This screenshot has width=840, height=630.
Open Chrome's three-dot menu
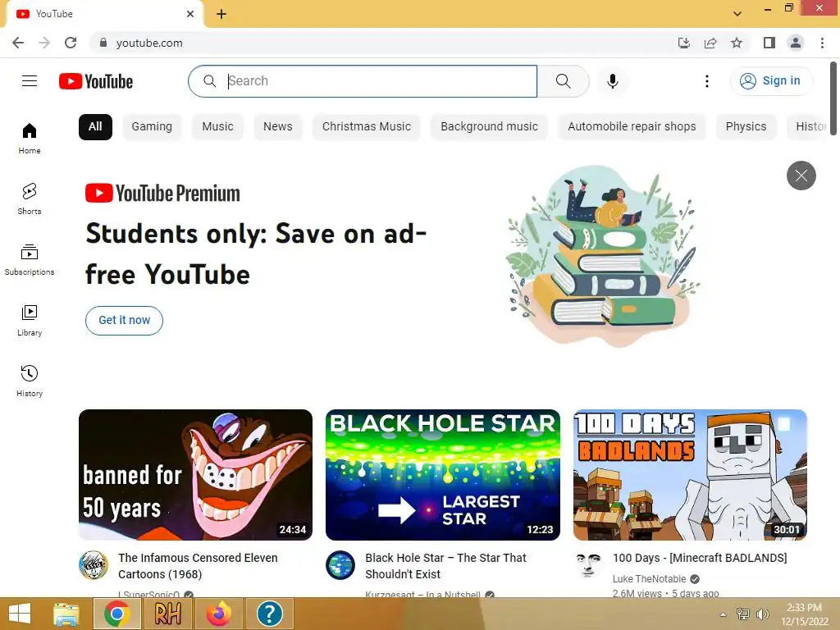tap(822, 43)
